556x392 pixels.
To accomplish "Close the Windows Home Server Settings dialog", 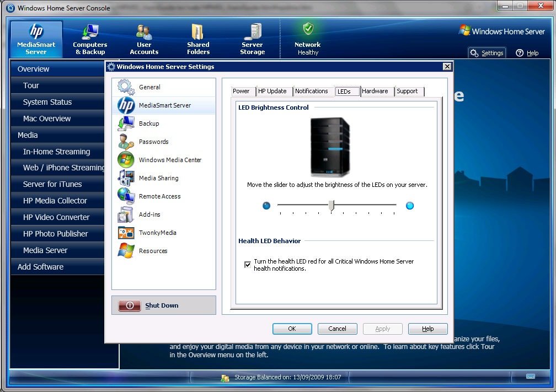I will coord(447,66).
